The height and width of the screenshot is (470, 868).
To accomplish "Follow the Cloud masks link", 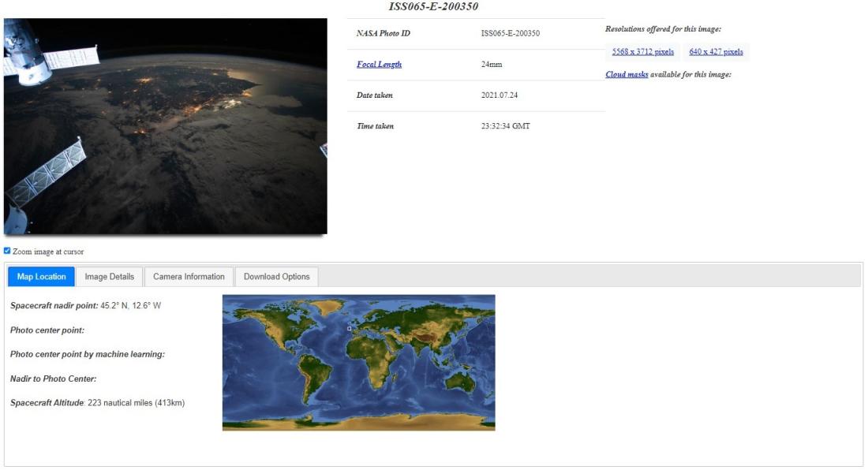I will tap(627, 74).
